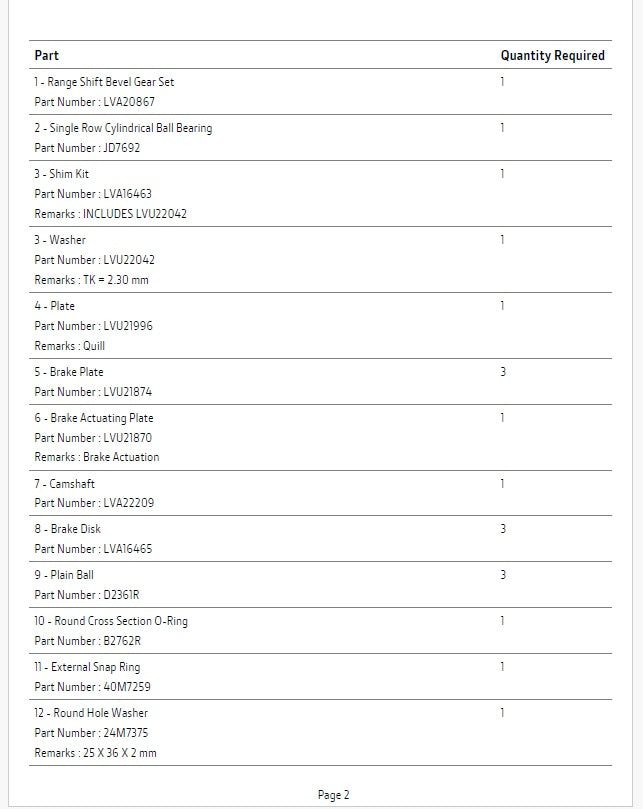Image resolution: width=643 pixels, height=809 pixels.
Task: Select Single Row Cylindrical Ball Bearing entry
Action: [x=123, y=128]
